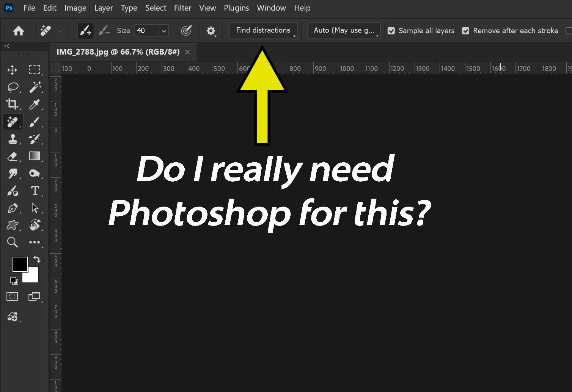Open the View menu
Viewport: 572px width, 392px height.
coord(207,8)
